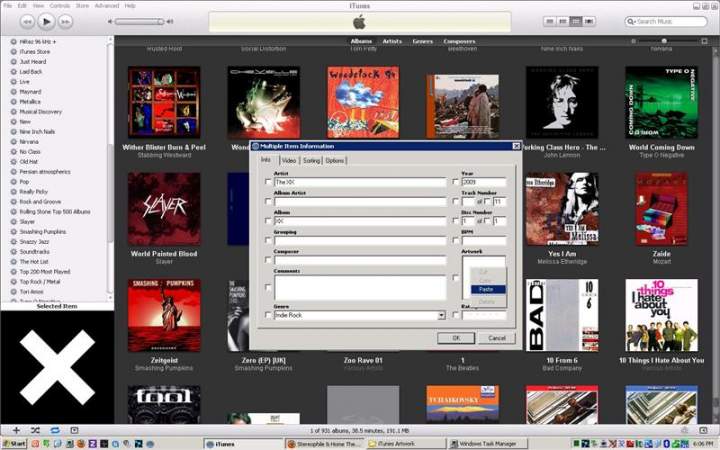Check the Artwork checkbox
The image size is (720, 450).
(x=456, y=277)
